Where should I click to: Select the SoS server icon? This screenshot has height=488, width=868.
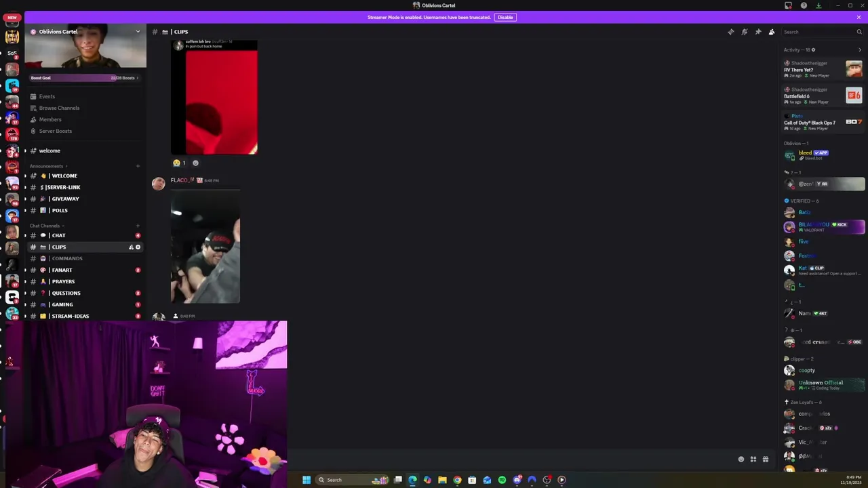point(12,53)
